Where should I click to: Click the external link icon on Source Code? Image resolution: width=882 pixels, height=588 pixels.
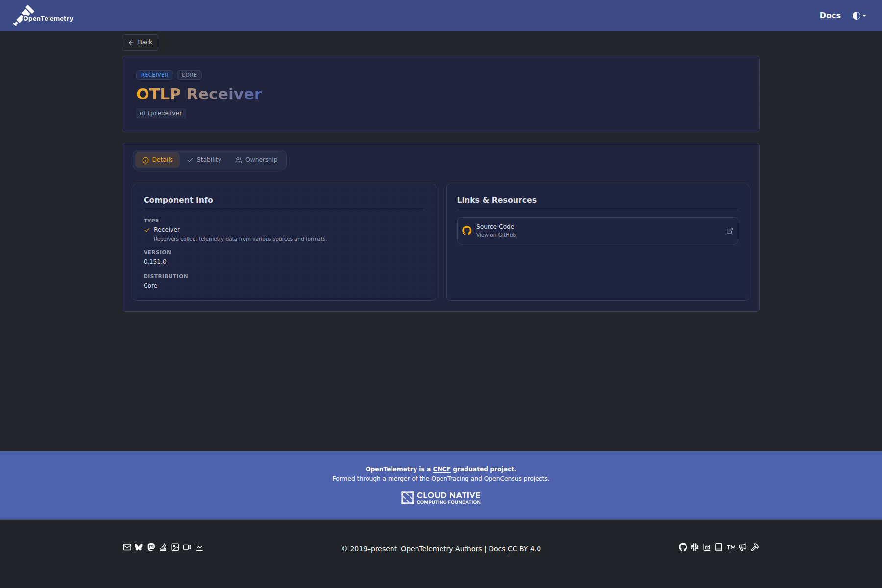[730, 231]
